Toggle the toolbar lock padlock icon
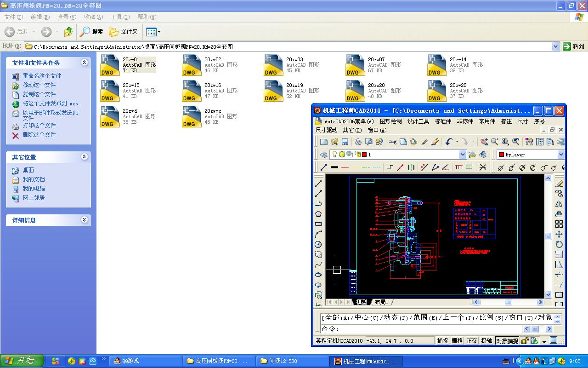Screen dimensions: 588x368 [525, 341]
